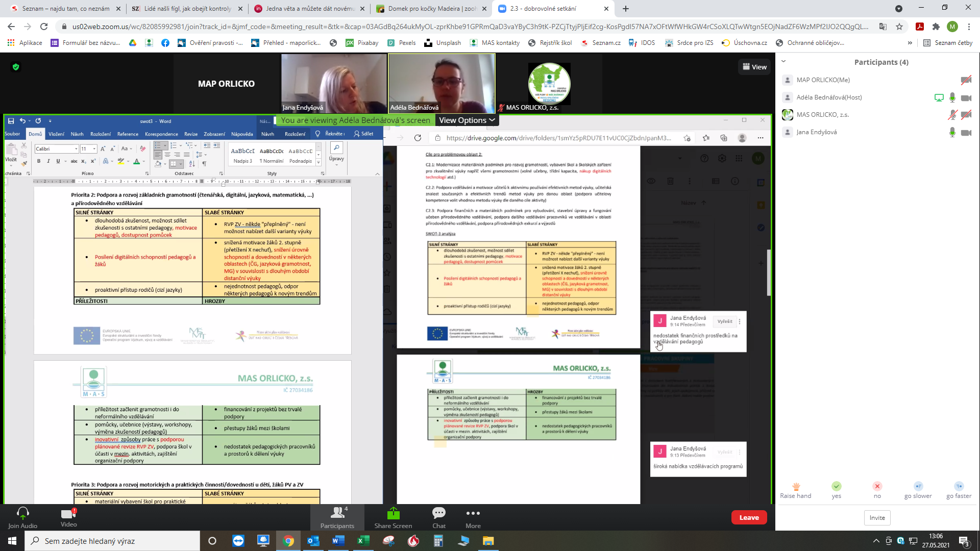Click the green yes reaction icon
Viewport: 980px width, 551px height.
point(836,486)
